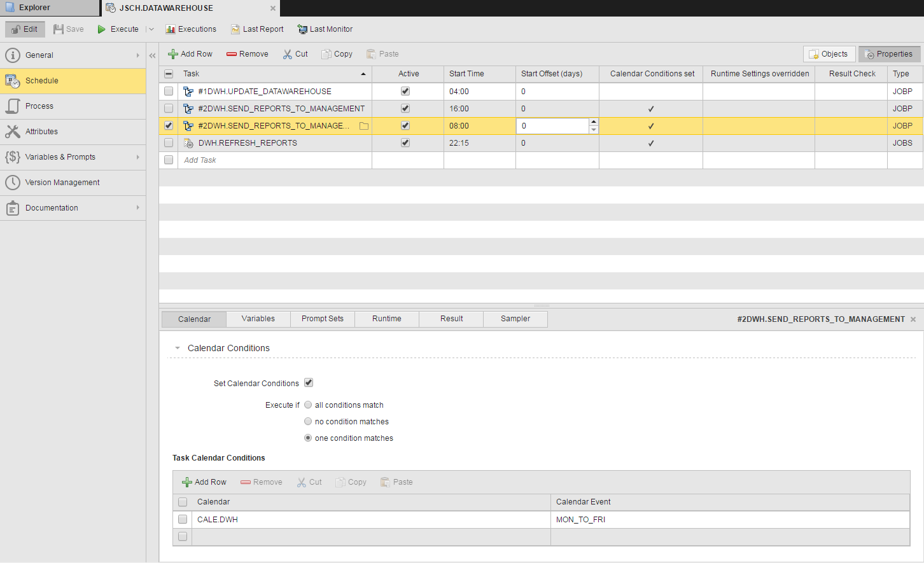Copy the selected schedule task
This screenshot has height=563, width=924.
tap(337, 54)
